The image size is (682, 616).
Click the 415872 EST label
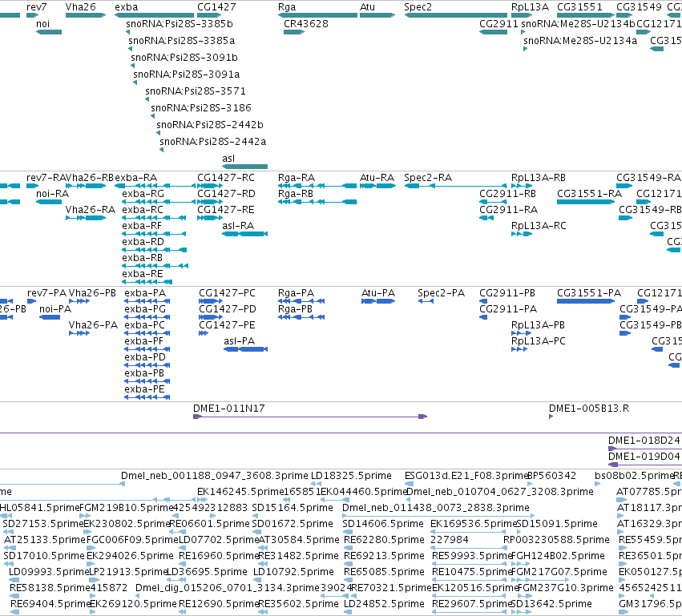point(109,588)
